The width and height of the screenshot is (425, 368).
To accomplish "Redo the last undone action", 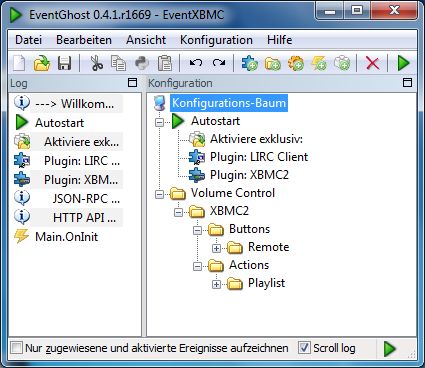I will (x=219, y=63).
